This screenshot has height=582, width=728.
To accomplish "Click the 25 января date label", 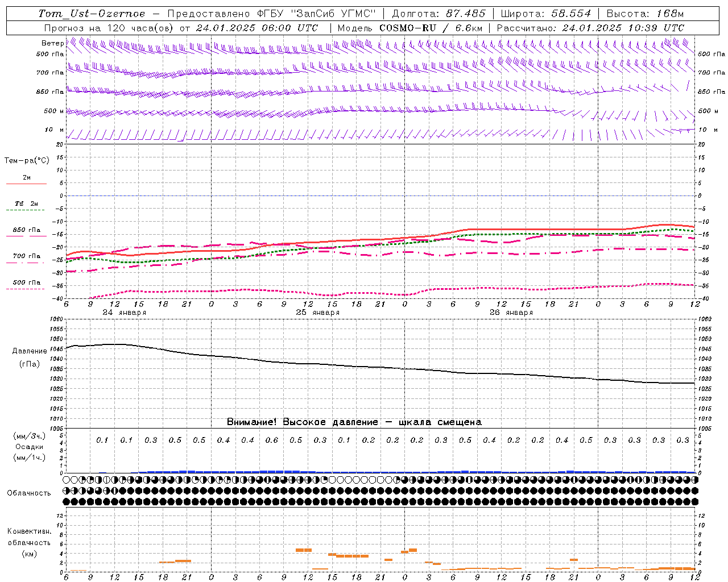I will click(318, 313).
